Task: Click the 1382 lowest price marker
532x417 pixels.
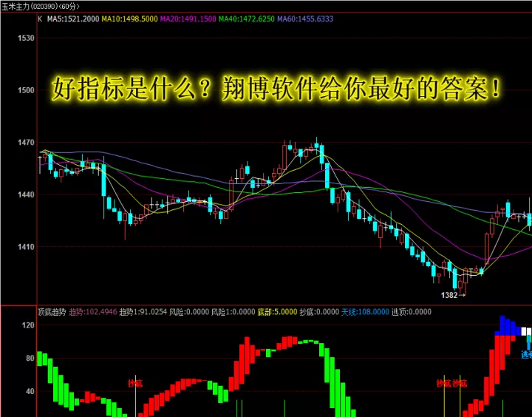Action: point(449,296)
